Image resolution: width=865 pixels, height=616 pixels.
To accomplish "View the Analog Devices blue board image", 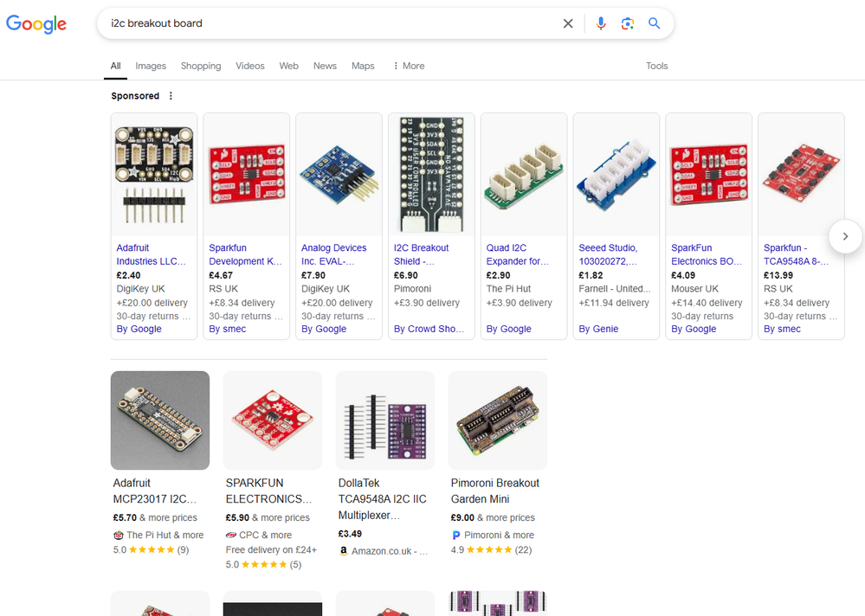I will (339, 175).
